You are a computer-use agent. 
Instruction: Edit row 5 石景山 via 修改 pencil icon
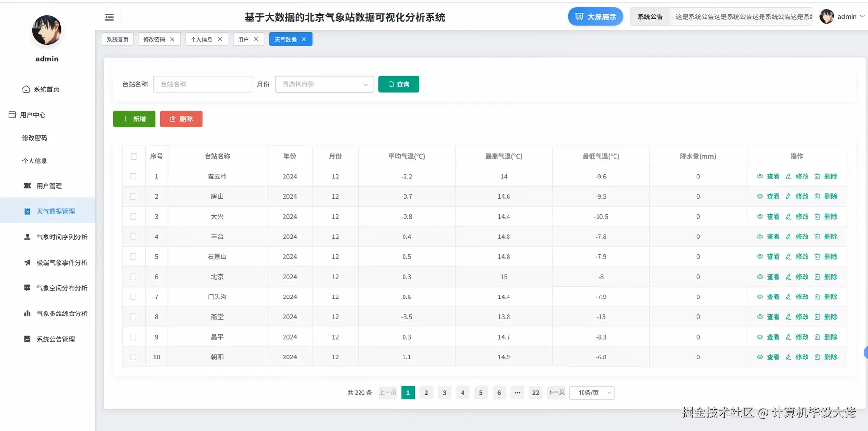click(x=788, y=257)
